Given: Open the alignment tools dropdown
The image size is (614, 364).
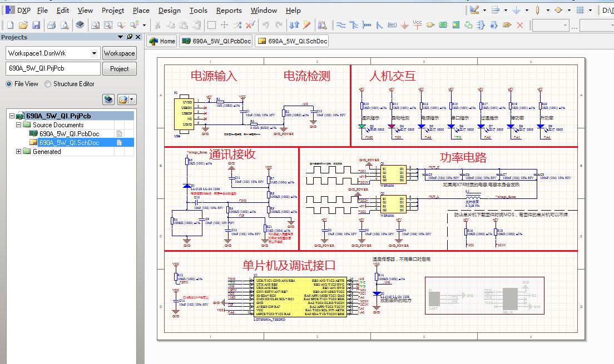Looking at the screenshot, I should click(506, 10).
